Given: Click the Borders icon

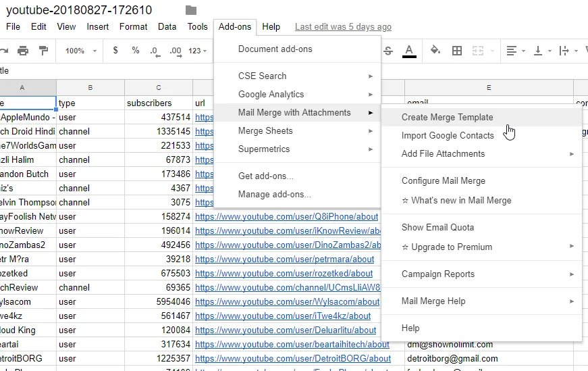Looking at the screenshot, I should pos(457,51).
